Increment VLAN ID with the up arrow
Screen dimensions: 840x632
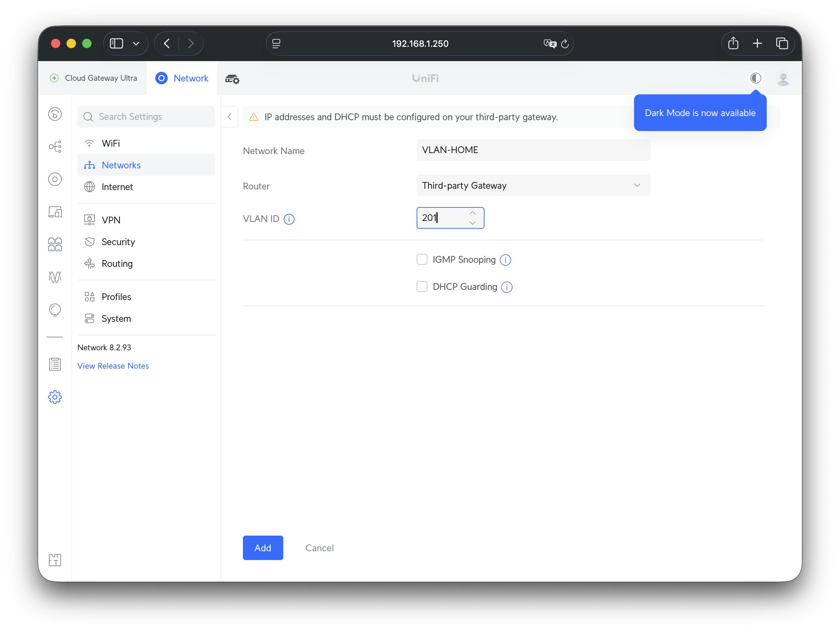472,213
